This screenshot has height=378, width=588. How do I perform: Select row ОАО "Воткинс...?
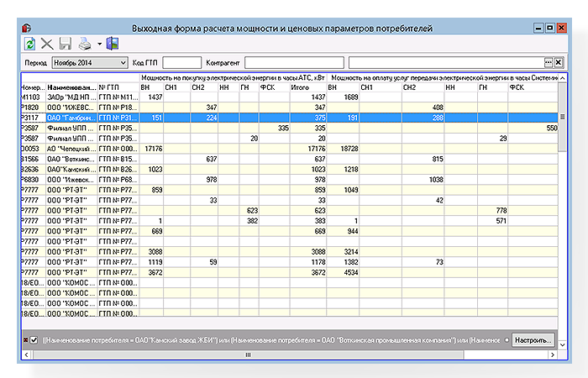click(290, 159)
